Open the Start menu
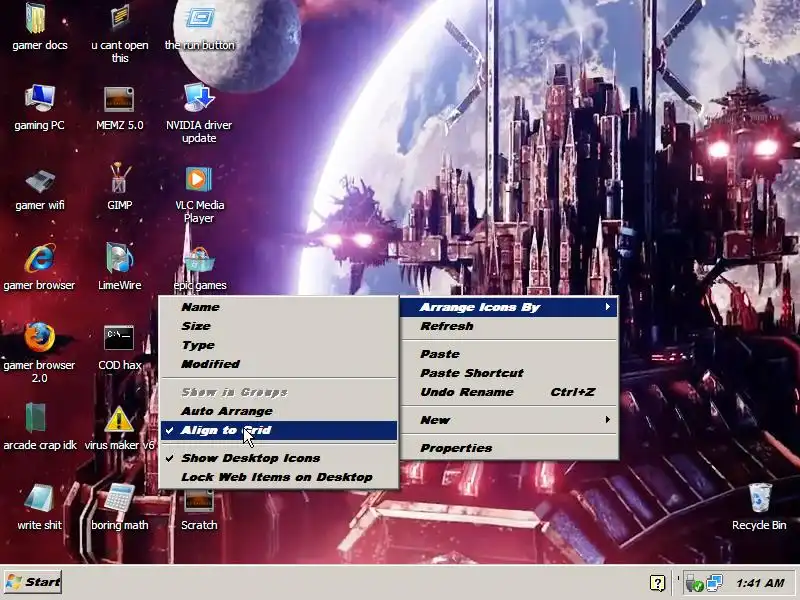 coord(33,582)
